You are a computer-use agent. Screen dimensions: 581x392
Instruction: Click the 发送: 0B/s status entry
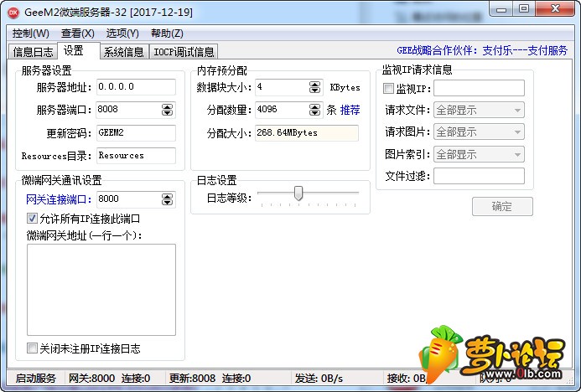point(319,379)
